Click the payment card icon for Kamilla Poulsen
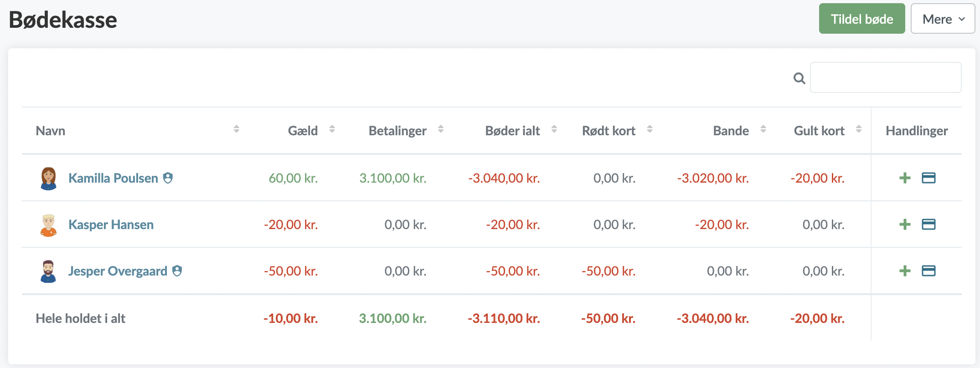The height and width of the screenshot is (368, 980). pyautogui.click(x=928, y=178)
